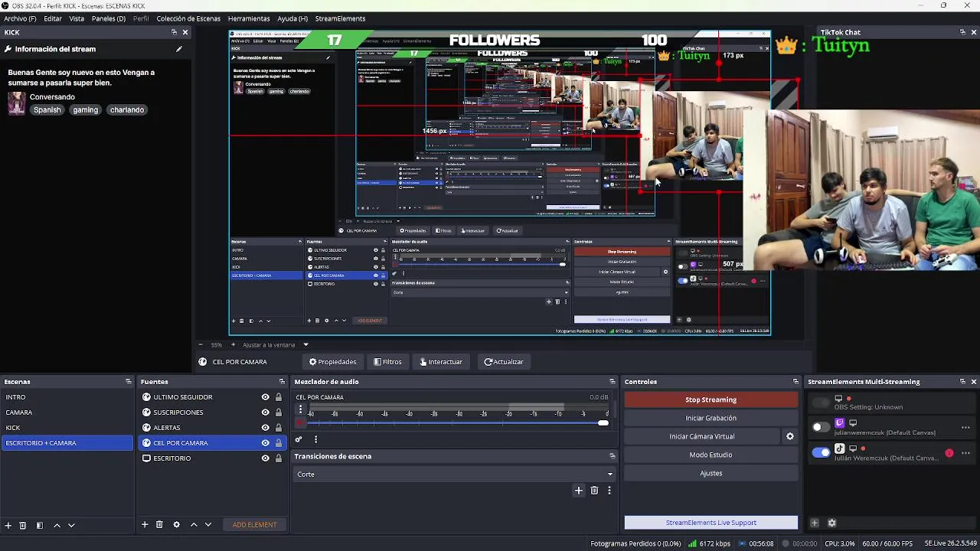Viewport: 980px width, 551px height.
Task: Select the CAMARA scene
Action: coord(67,412)
